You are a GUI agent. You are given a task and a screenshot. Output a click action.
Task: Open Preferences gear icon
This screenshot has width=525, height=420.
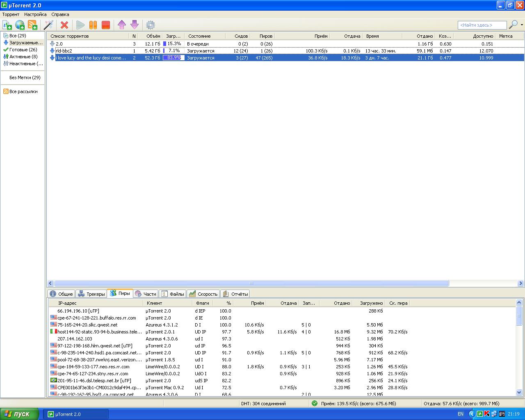click(x=151, y=25)
